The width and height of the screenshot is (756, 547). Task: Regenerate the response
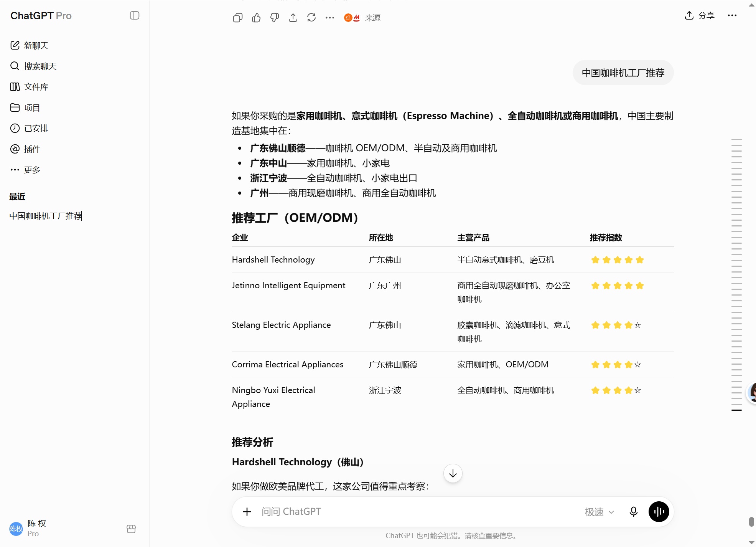311,18
